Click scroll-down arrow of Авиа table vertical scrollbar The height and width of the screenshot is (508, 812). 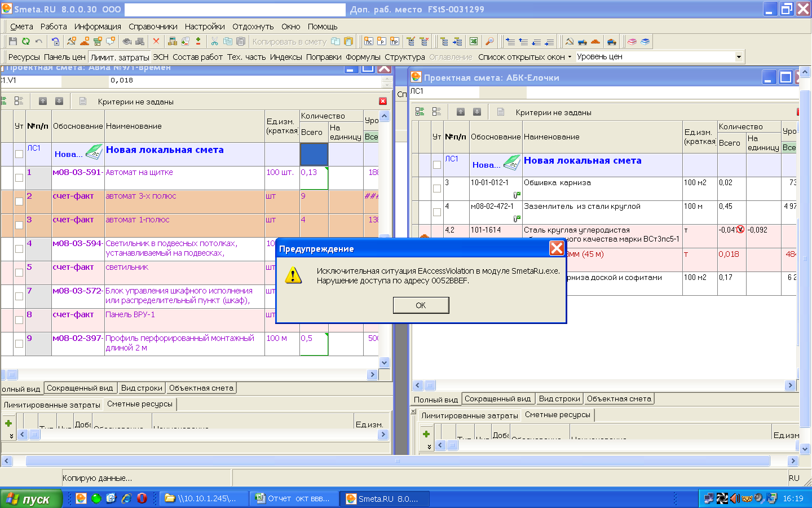point(385,363)
